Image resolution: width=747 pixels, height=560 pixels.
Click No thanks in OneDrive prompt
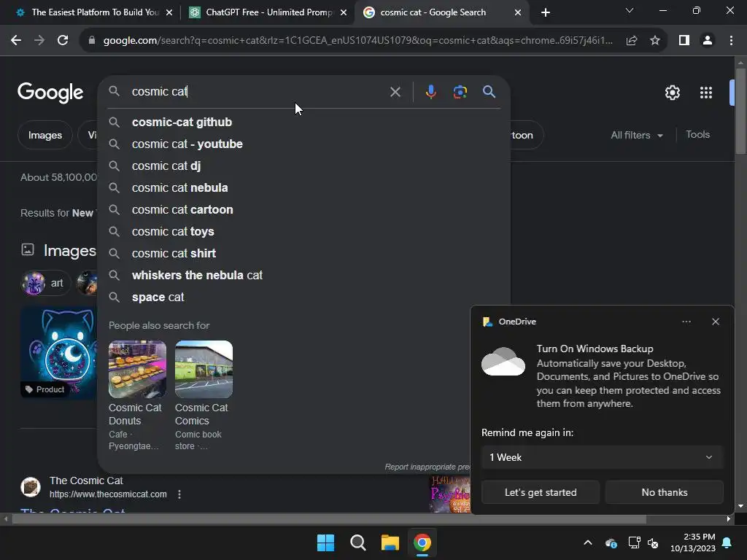coord(664,492)
